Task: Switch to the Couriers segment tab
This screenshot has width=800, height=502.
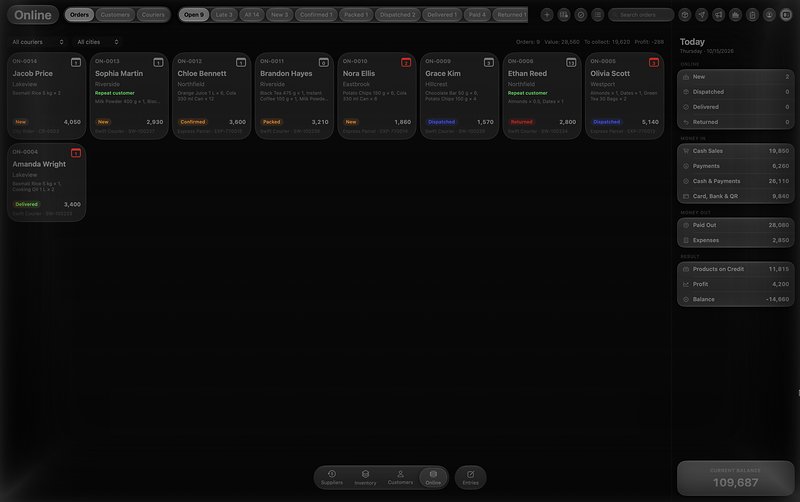Action: click(x=153, y=15)
